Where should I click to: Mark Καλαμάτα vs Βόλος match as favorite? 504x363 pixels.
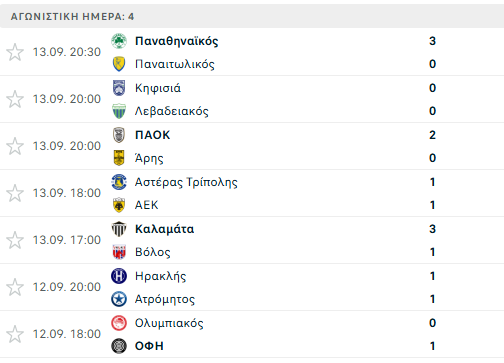click(x=15, y=240)
